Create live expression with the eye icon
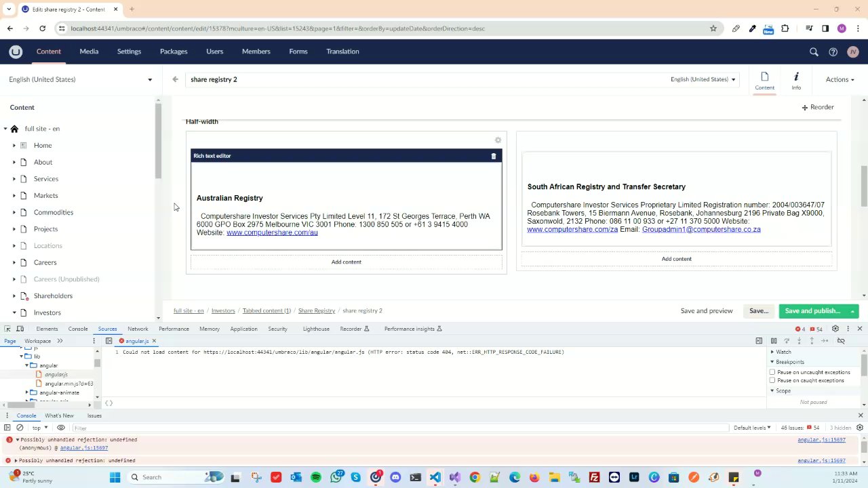This screenshot has width=868, height=488. pos(61,428)
